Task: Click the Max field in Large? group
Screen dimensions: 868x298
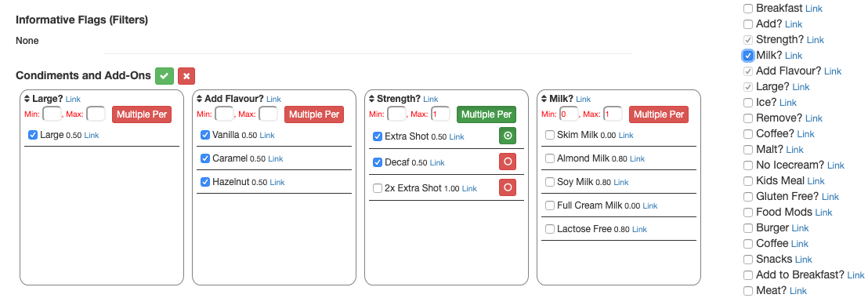Action: coord(96,114)
